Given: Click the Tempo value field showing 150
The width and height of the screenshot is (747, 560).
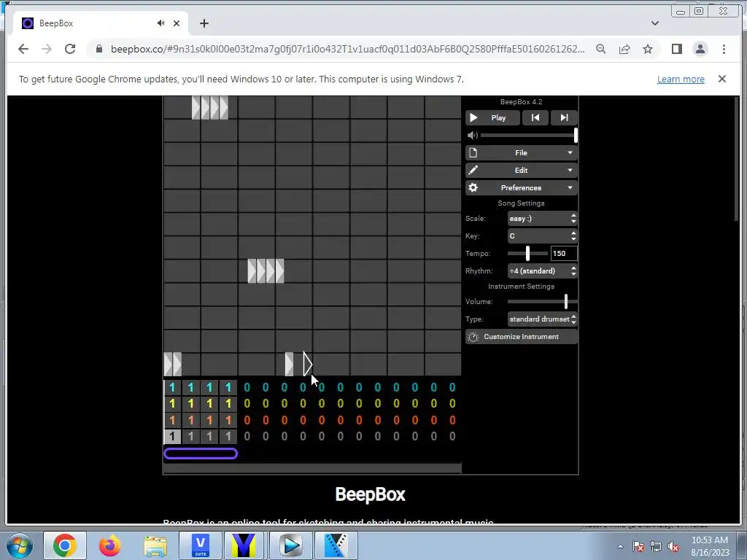Looking at the screenshot, I should 564,253.
